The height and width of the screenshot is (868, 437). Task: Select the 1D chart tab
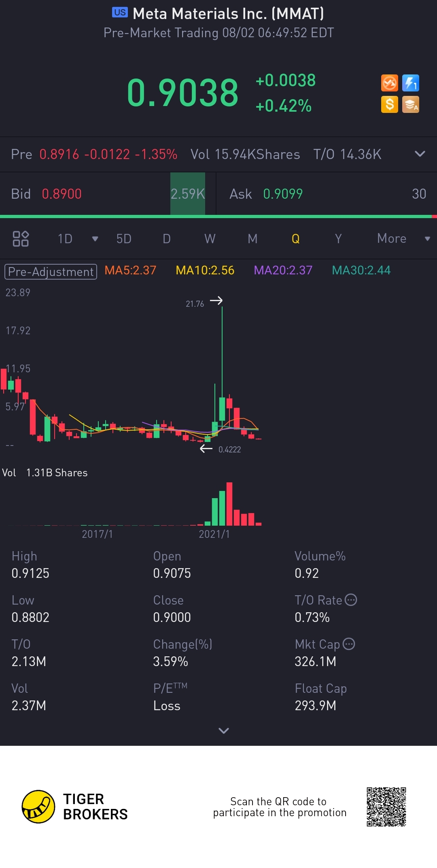(65, 239)
